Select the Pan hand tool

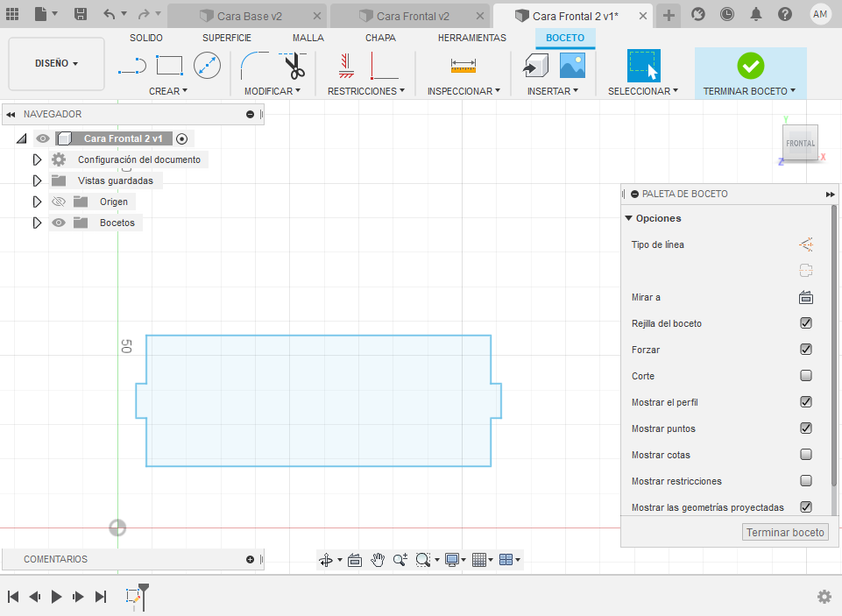pos(378,560)
